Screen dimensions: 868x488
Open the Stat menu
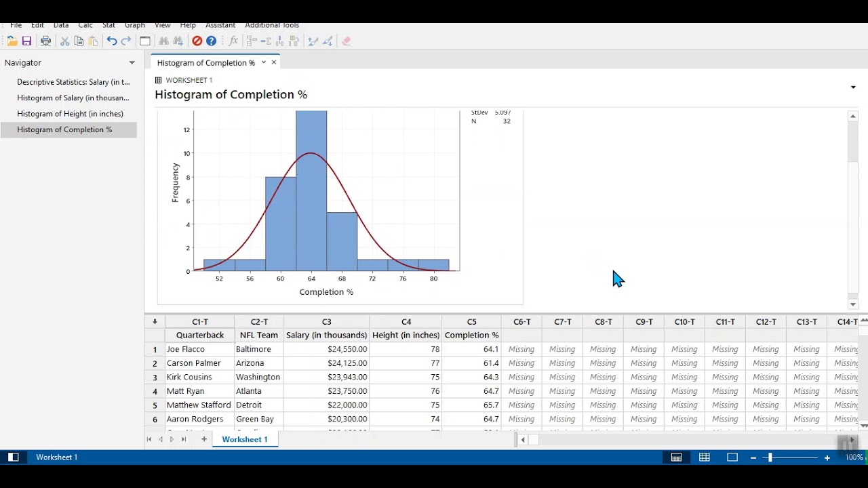(x=108, y=25)
